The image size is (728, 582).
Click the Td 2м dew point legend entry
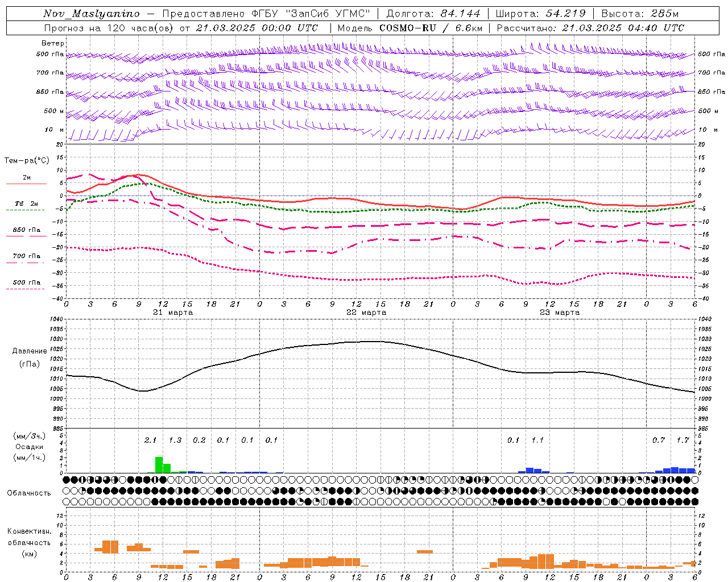tap(26, 206)
